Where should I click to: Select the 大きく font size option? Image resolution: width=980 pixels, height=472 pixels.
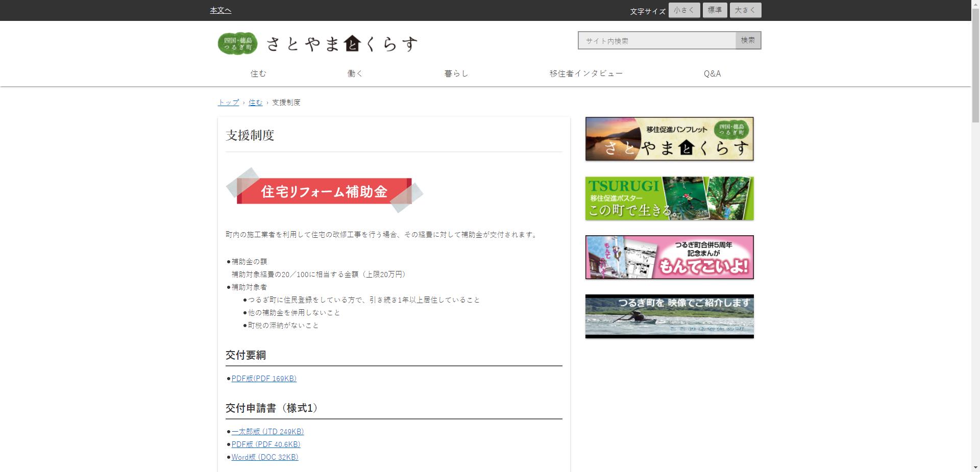[745, 10]
